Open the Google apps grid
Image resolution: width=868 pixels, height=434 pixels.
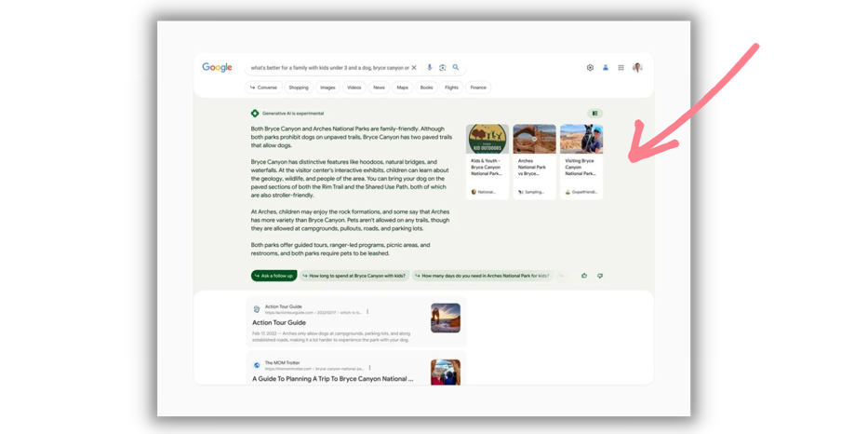click(x=621, y=68)
